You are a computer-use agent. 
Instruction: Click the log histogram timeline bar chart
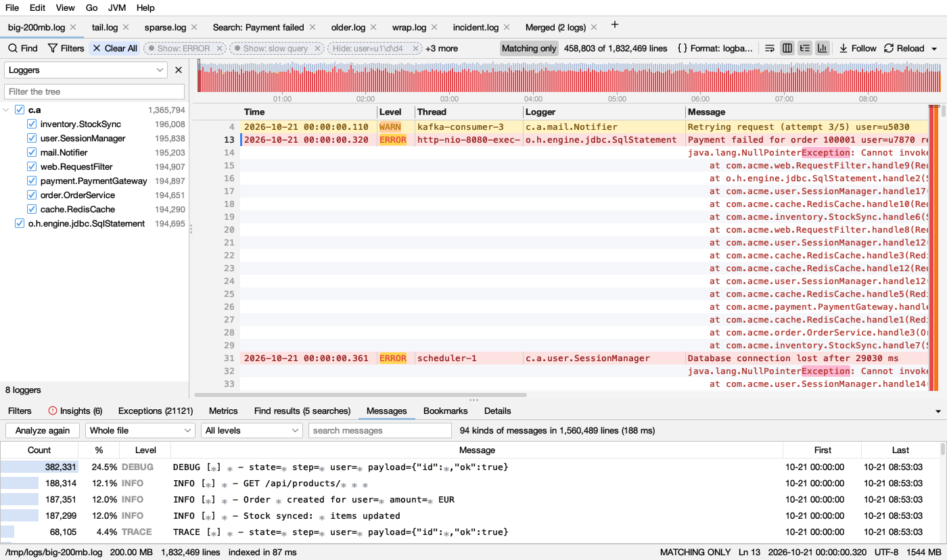[568, 76]
